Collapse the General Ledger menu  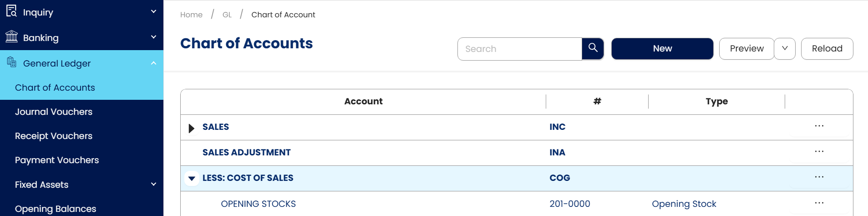coord(153,63)
